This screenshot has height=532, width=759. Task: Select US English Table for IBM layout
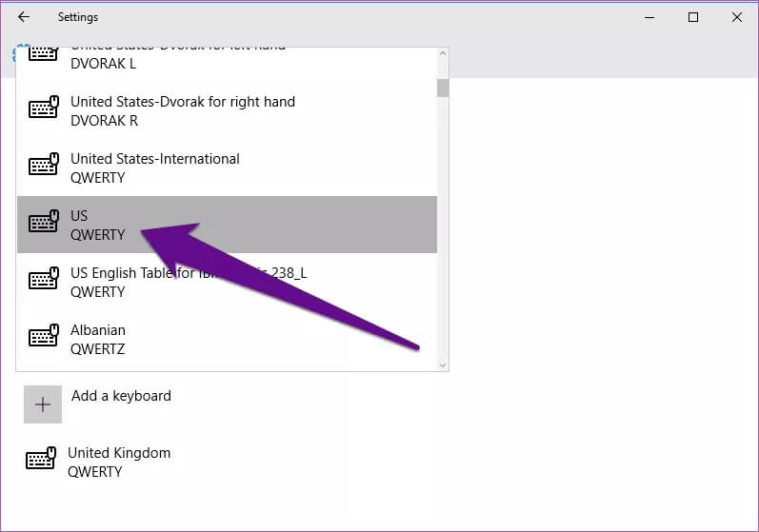(227, 282)
